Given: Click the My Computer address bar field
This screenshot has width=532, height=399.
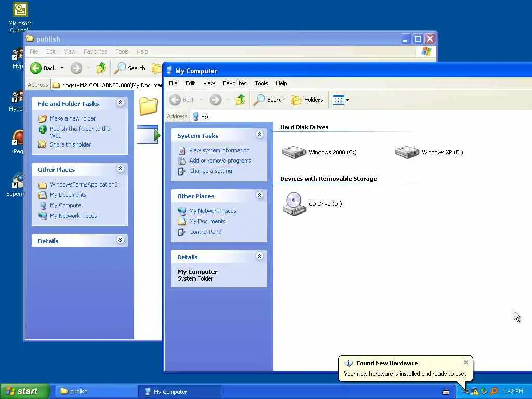Looking at the screenshot, I should pos(361,117).
